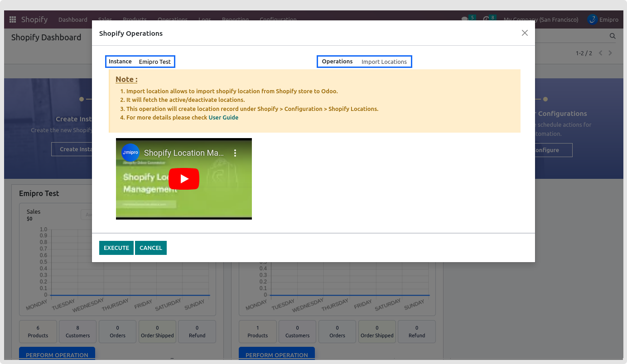627x364 pixels.
Task: Click the EXECUTE button
Action: [x=116, y=248]
